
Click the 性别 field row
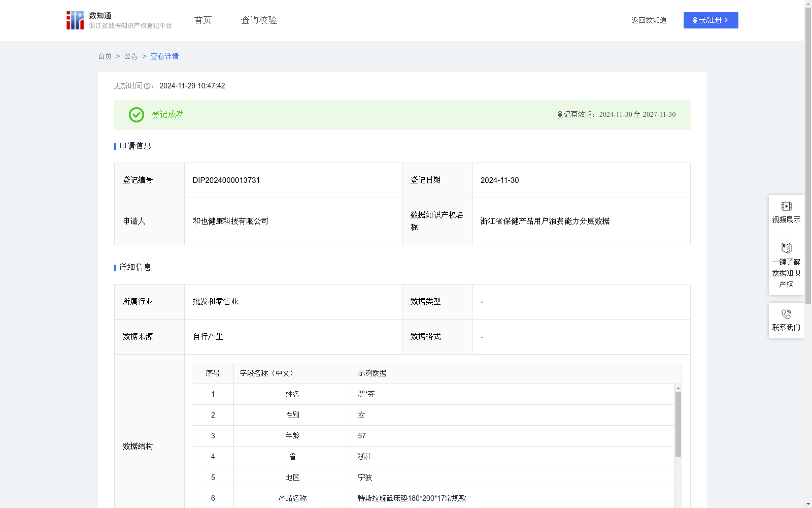[x=433, y=415]
